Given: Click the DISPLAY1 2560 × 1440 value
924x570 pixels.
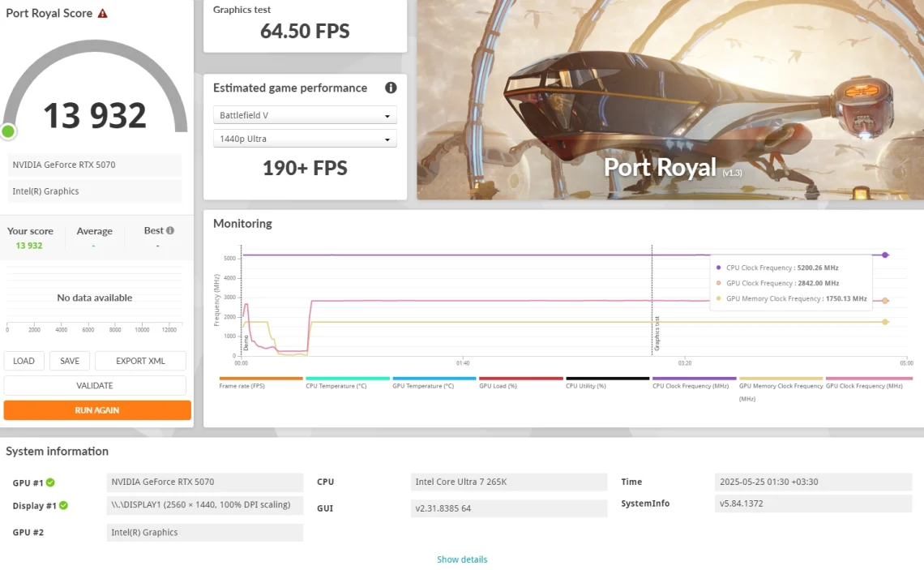Looking at the screenshot, I should pyautogui.click(x=204, y=505).
